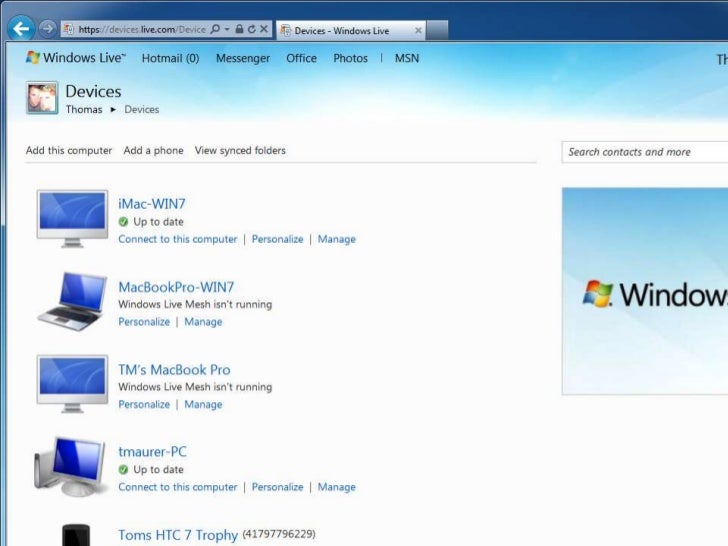Refresh the page with reload icon
The image size is (728, 546).
(x=252, y=29)
